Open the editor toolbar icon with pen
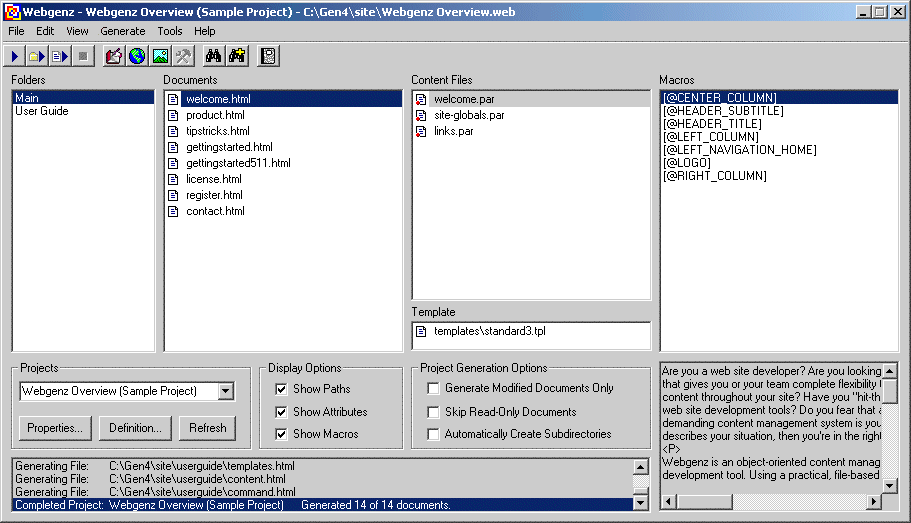This screenshot has height=523, width=911. click(114, 56)
